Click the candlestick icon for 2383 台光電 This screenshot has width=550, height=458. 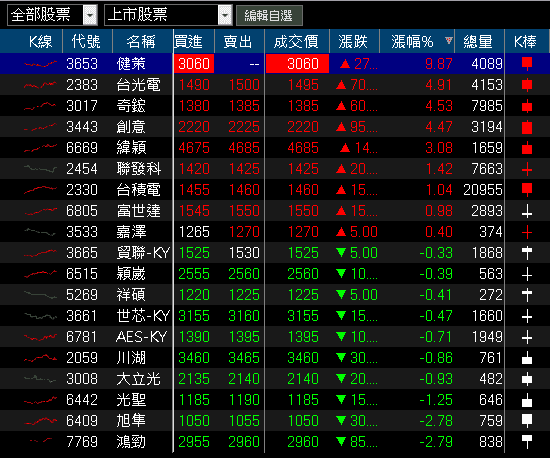tap(527, 85)
